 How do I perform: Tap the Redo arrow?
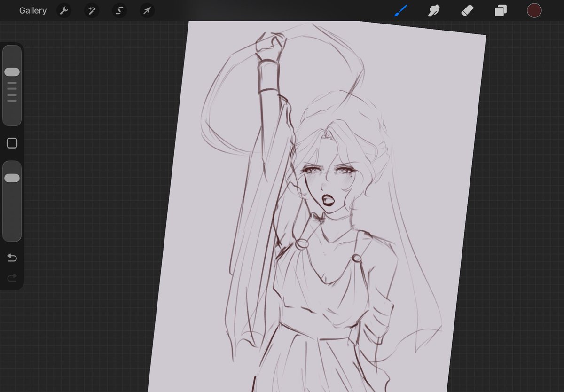12,277
